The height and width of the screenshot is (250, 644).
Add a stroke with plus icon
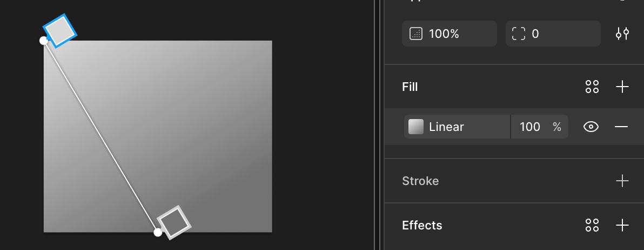[x=622, y=181]
